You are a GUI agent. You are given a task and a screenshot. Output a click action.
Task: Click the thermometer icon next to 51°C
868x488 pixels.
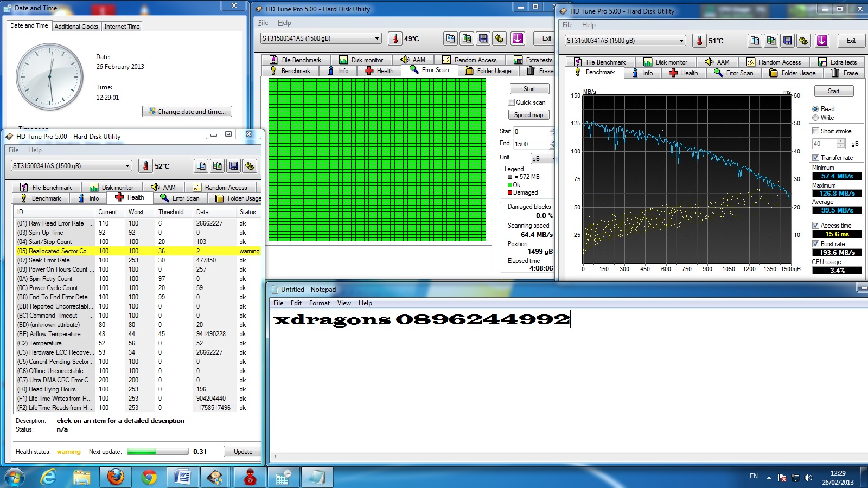point(699,41)
